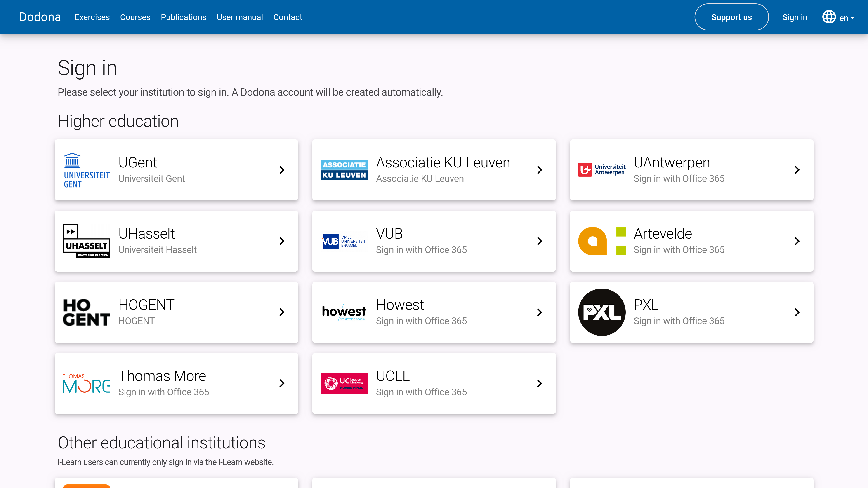The width and height of the screenshot is (868, 488).
Task: Open the en language dropdown
Action: (x=847, y=18)
